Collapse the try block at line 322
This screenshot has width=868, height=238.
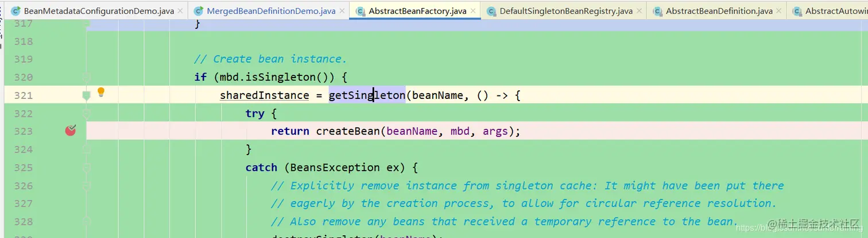87,113
